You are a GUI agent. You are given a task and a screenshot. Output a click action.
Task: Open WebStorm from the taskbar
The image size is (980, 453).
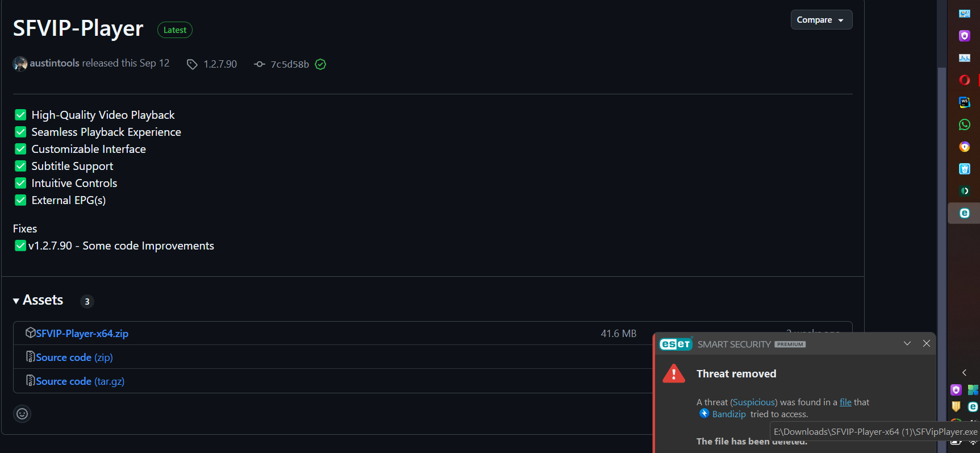tap(965, 102)
